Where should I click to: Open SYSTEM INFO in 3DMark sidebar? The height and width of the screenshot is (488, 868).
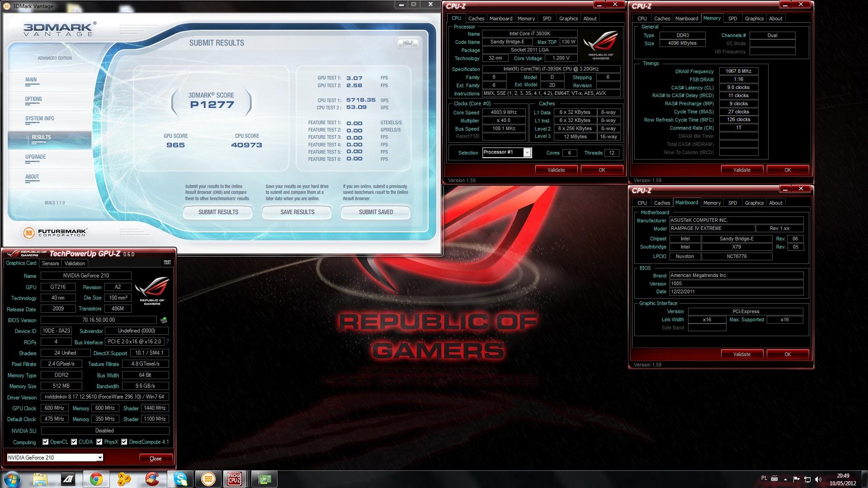[x=40, y=118]
